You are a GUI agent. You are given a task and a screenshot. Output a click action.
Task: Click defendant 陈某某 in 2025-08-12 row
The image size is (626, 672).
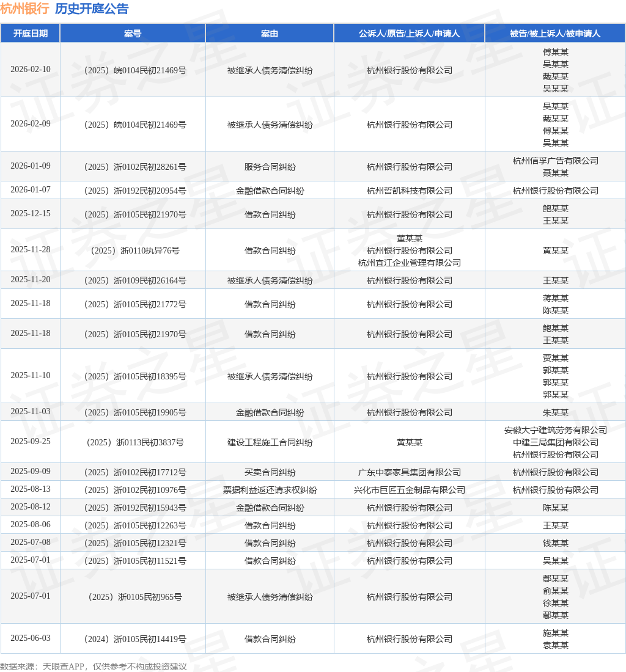(555, 508)
